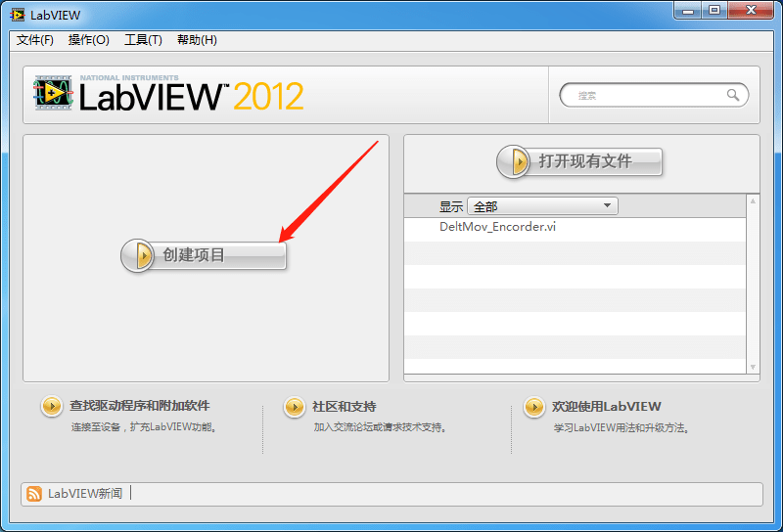Open the 显示 全部 filter dropdown

[x=542, y=206]
